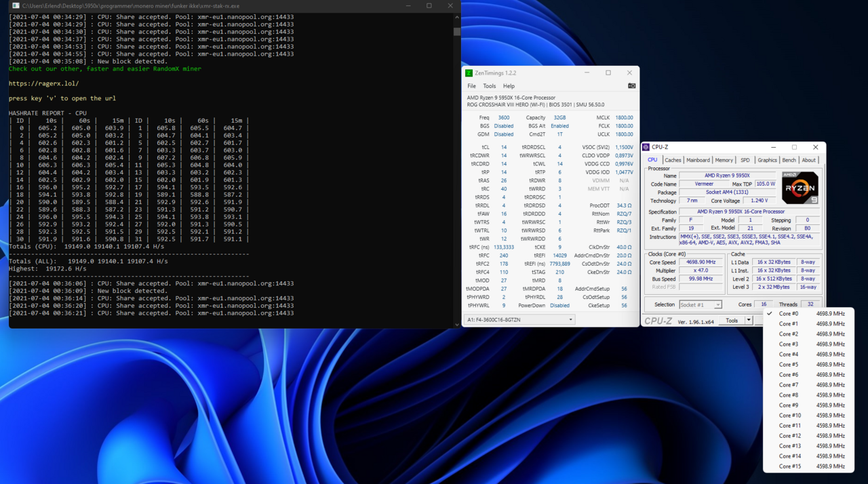Click the console vertical scrollbar thumb
Viewport: 868px width, 484px height.
coord(457,31)
